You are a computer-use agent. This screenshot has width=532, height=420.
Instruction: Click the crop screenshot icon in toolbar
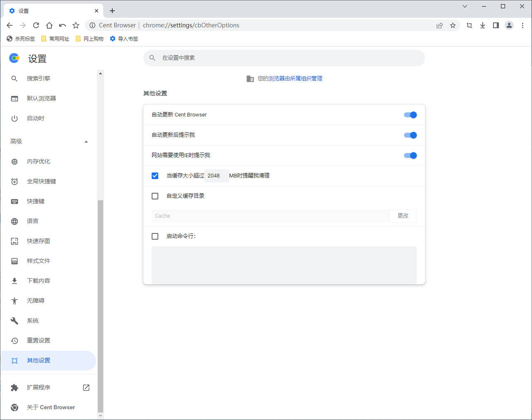pyautogui.click(x=469, y=25)
